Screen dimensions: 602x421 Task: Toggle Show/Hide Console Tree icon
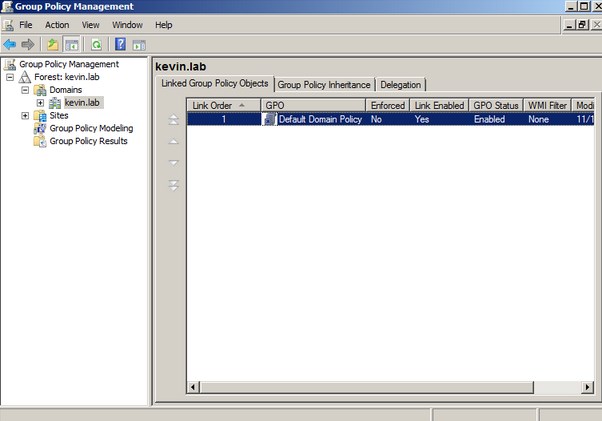pyautogui.click(x=72, y=45)
